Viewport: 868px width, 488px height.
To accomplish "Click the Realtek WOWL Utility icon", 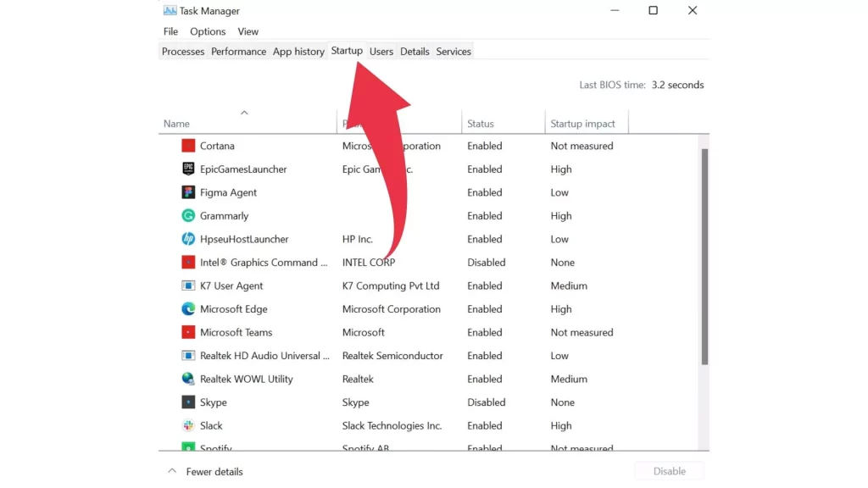I will [x=188, y=379].
